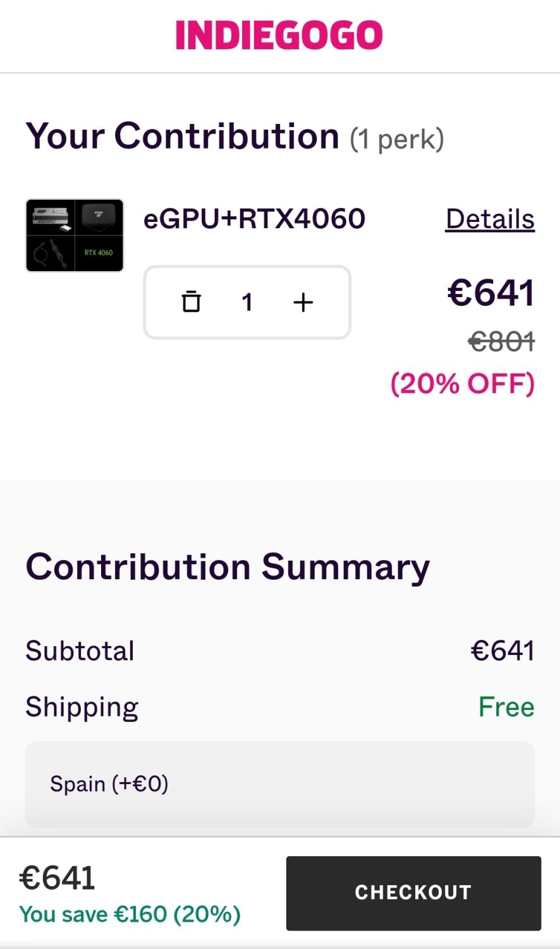
Task: Click the You save €160 (20%) text
Action: (x=130, y=914)
